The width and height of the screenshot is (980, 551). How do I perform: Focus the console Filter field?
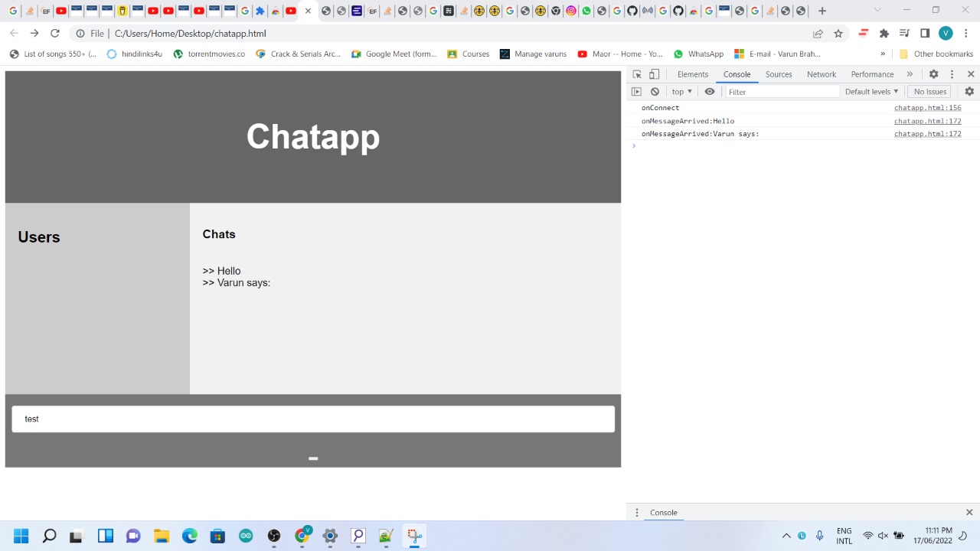(782, 92)
